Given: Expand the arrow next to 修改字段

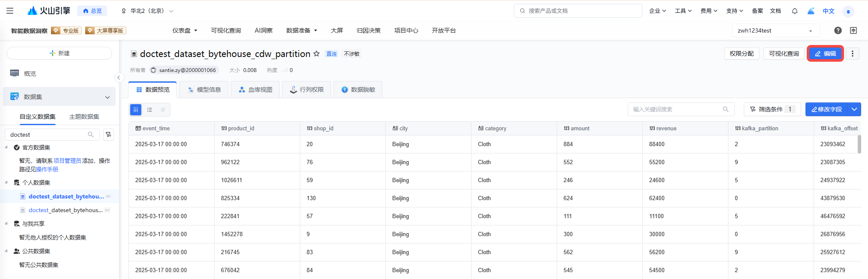Looking at the screenshot, I should pyautogui.click(x=854, y=109).
